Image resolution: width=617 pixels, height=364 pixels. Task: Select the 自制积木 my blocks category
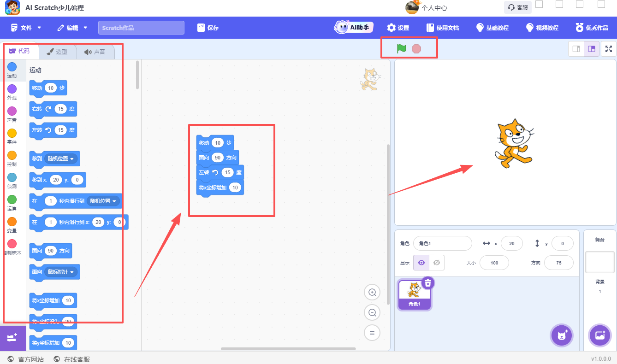[x=12, y=247]
